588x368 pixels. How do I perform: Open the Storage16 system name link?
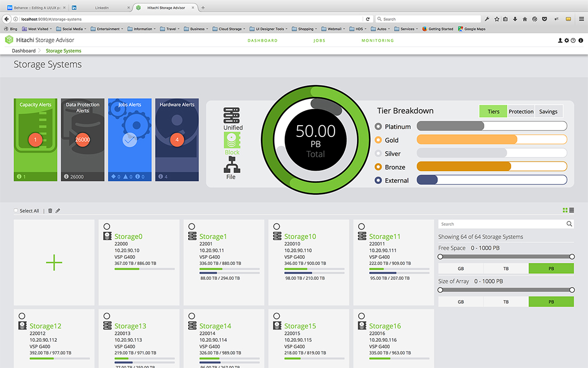point(385,326)
